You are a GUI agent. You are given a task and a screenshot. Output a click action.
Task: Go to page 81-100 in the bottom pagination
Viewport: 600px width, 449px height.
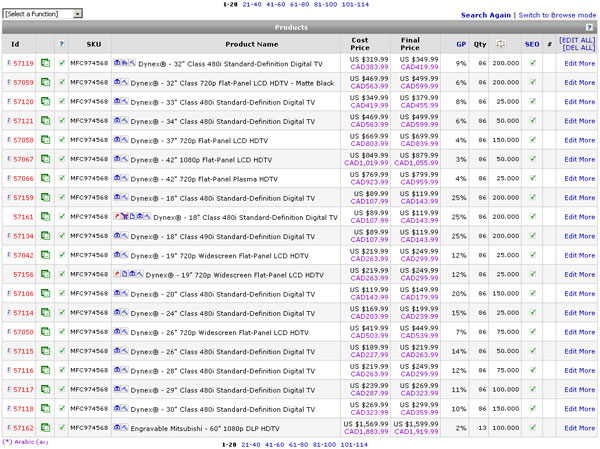(x=324, y=444)
